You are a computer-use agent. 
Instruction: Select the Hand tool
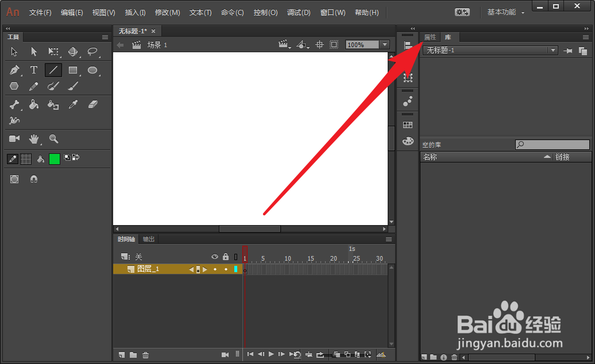pos(34,139)
